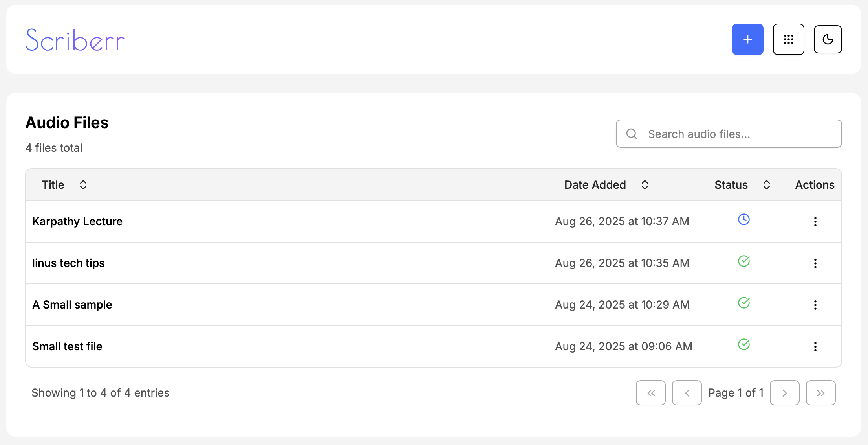Image resolution: width=868 pixels, height=445 pixels.
Task: Open the Karpathy Lecture file
Action: 77,222
